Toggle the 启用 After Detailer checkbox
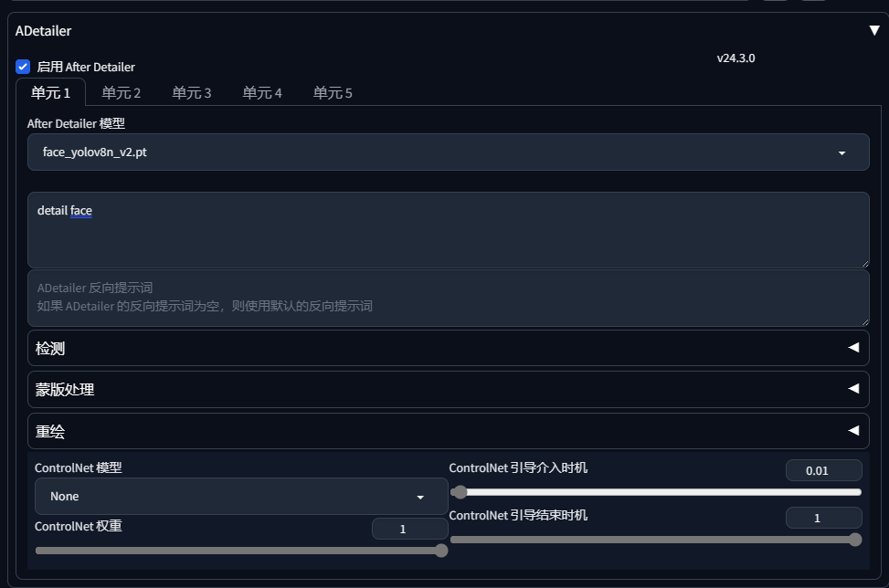The height and width of the screenshot is (588, 889). click(23, 67)
